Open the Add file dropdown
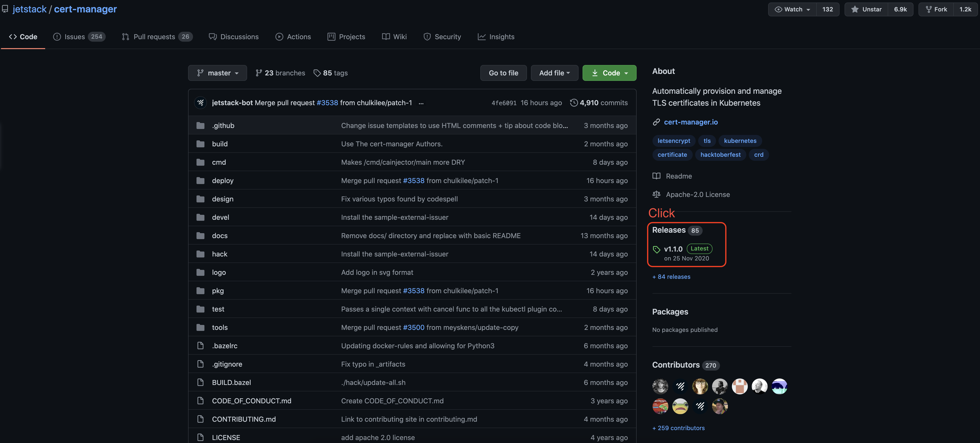Screen dimensions: 980x443 tap(554, 73)
